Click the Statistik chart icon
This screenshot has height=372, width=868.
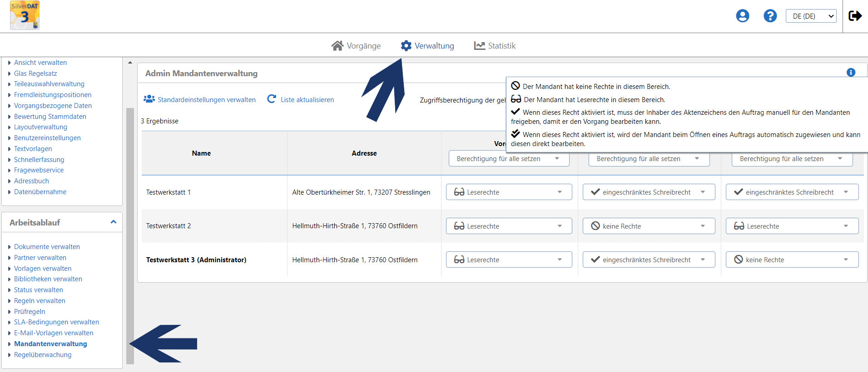point(480,46)
